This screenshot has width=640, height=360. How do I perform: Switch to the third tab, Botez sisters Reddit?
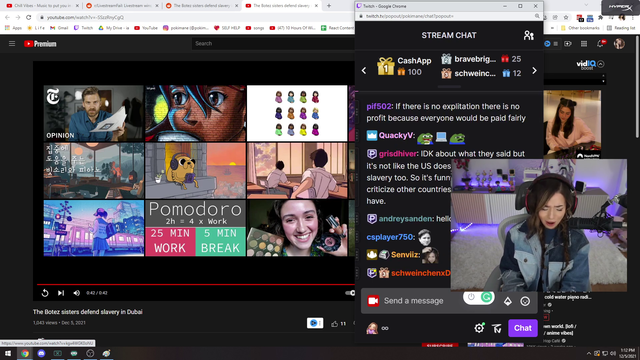click(201, 6)
